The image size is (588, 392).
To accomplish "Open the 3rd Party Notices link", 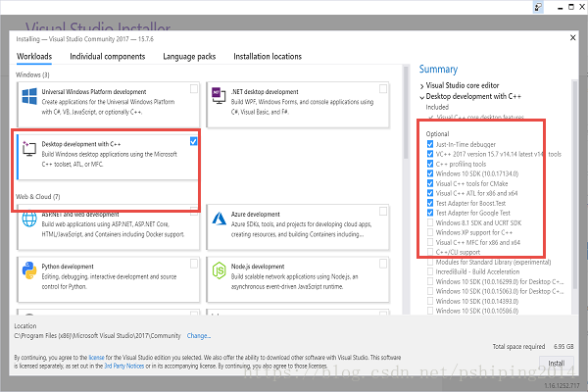I will (x=124, y=366).
